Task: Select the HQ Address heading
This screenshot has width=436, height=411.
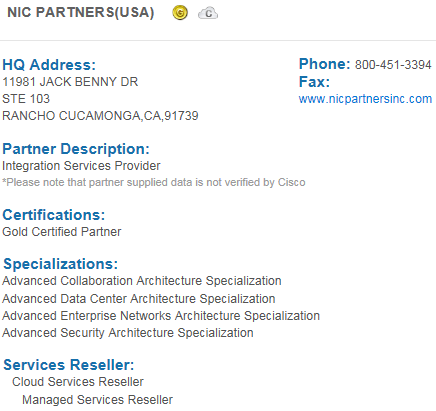Action: pyautogui.click(x=49, y=65)
